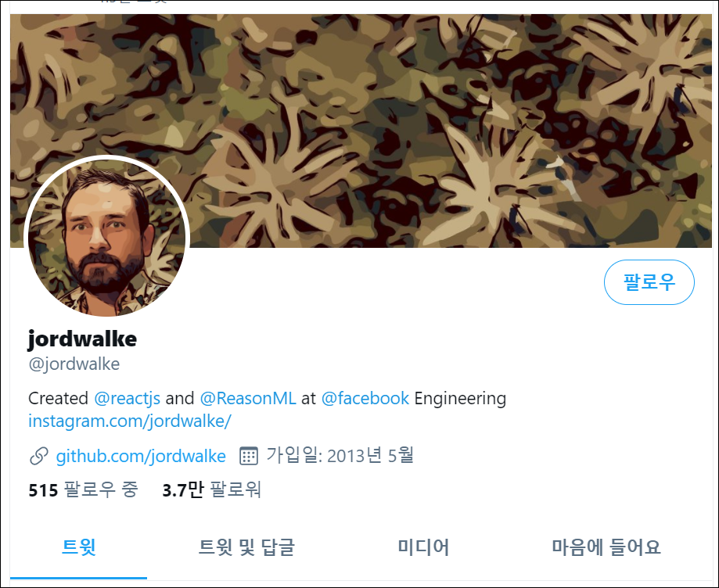Click the bold jordwalke display name
The height and width of the screenshot is (588, 719).
tap(82, 339)
